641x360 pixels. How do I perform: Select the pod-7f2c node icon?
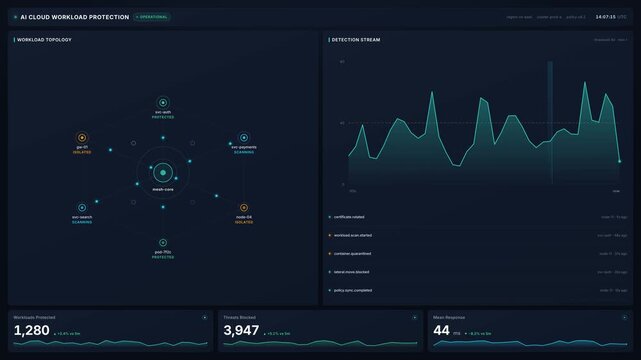pos(163,243)
